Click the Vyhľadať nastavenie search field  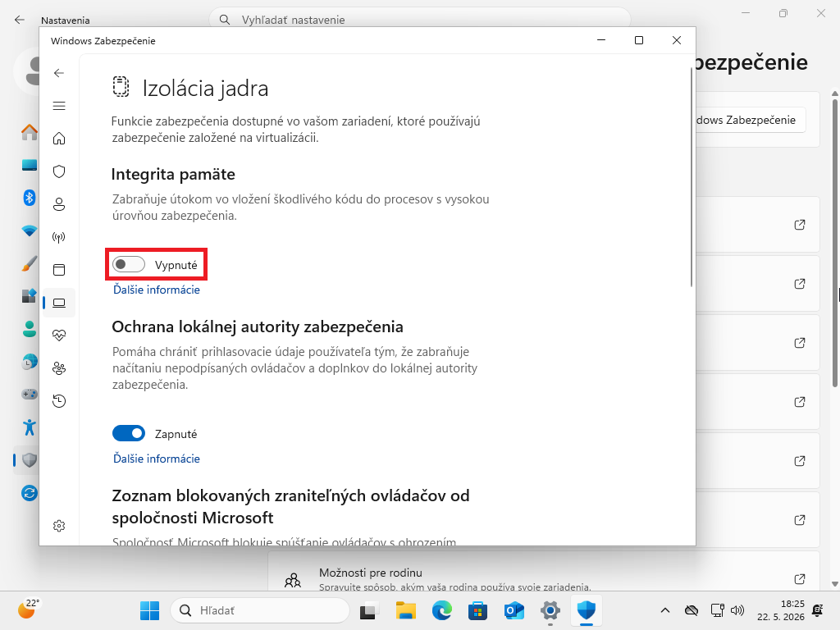419,20
